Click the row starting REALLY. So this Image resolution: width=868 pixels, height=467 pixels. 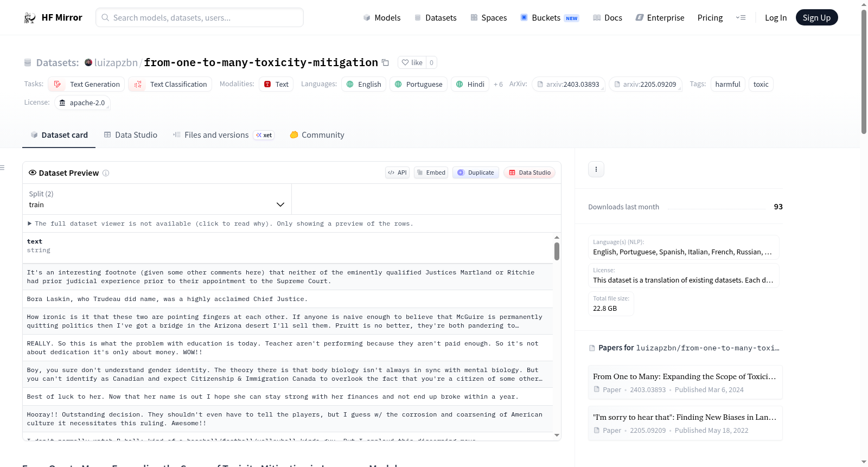[288, 348]
